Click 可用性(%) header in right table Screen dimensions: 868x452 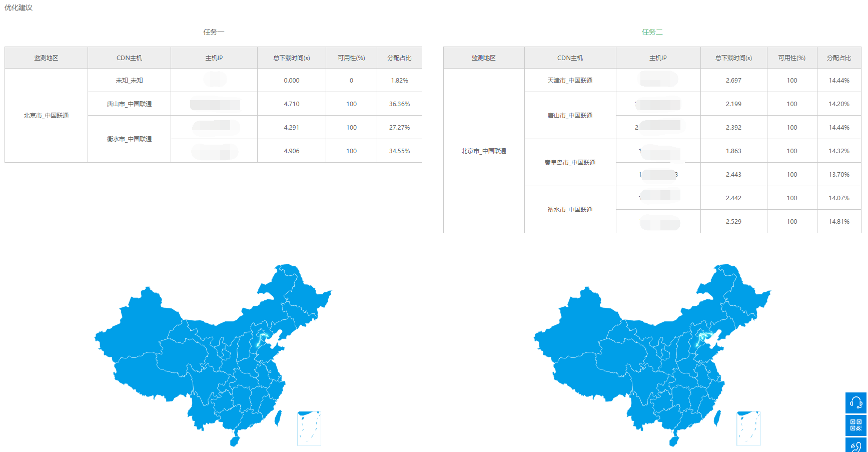tap(791, 58)
